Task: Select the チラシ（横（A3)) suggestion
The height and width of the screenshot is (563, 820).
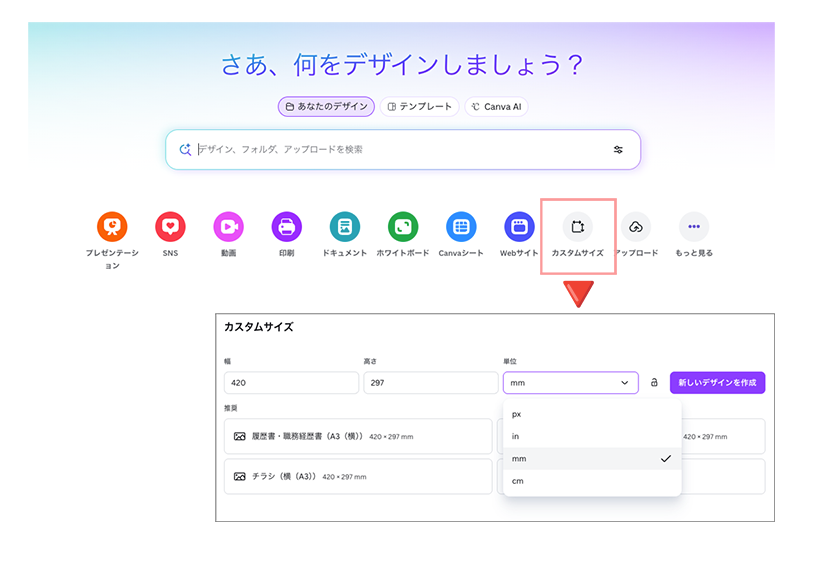Action: [x=358, y=476]
